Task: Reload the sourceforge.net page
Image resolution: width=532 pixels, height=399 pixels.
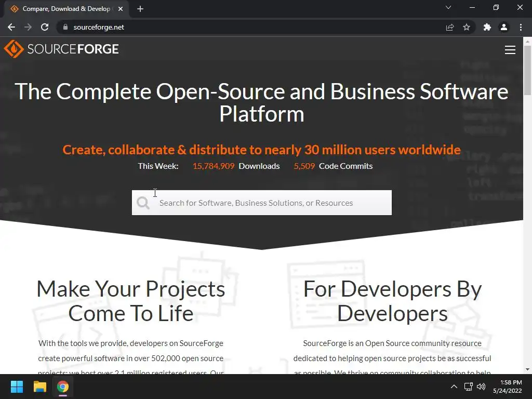Action: [45, 27]
